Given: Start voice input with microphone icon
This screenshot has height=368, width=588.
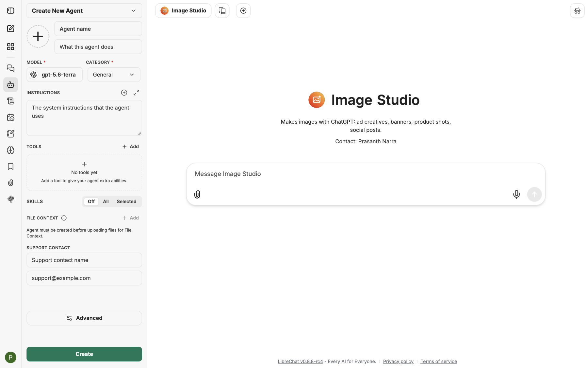Looking at the screenshot, I should 516,194.
